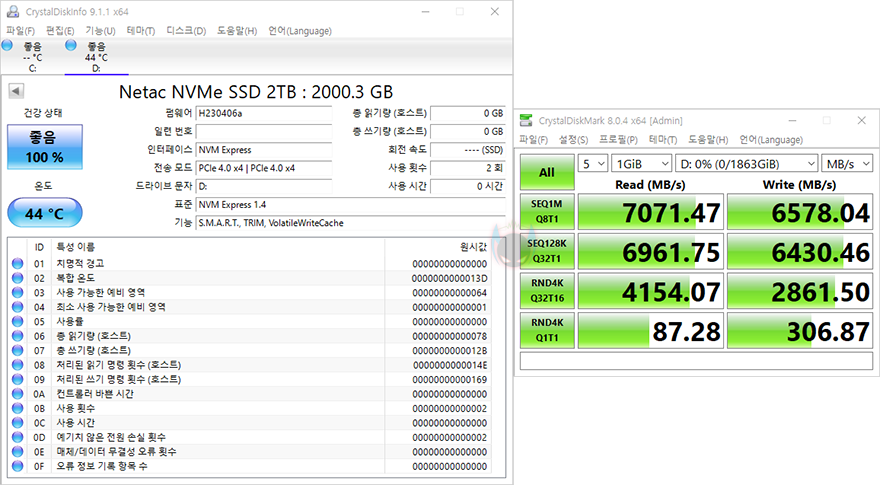Click status orb for attribute 0A row
The width and height of the screenshot is (880, 485).
pyautogui.click(x=17, y=394)
